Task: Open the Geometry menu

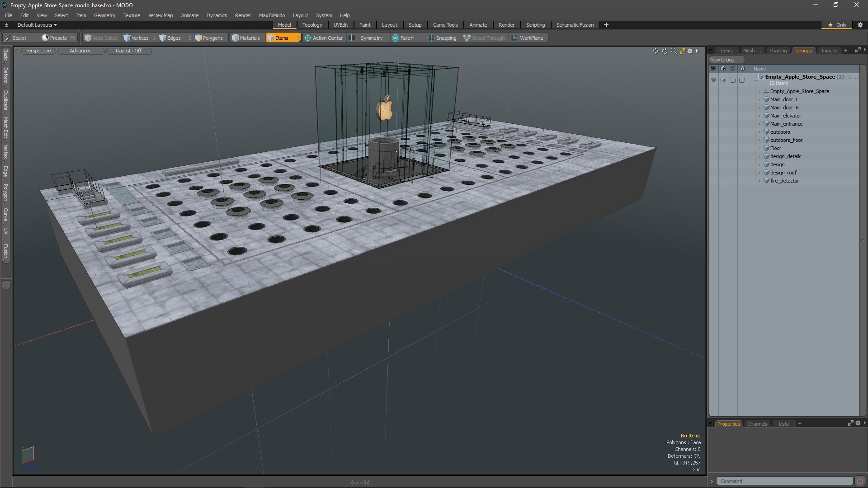Action: 104,15
